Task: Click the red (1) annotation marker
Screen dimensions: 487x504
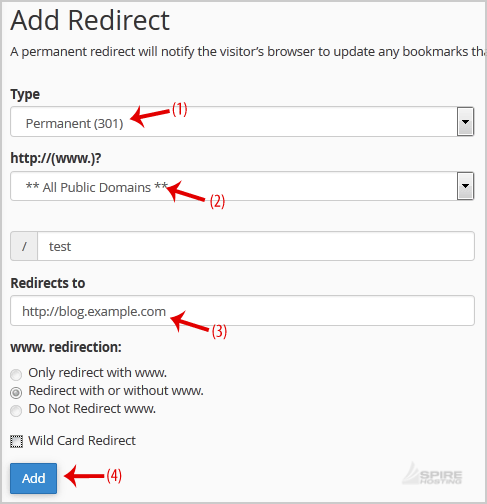Action: [180, 109]
